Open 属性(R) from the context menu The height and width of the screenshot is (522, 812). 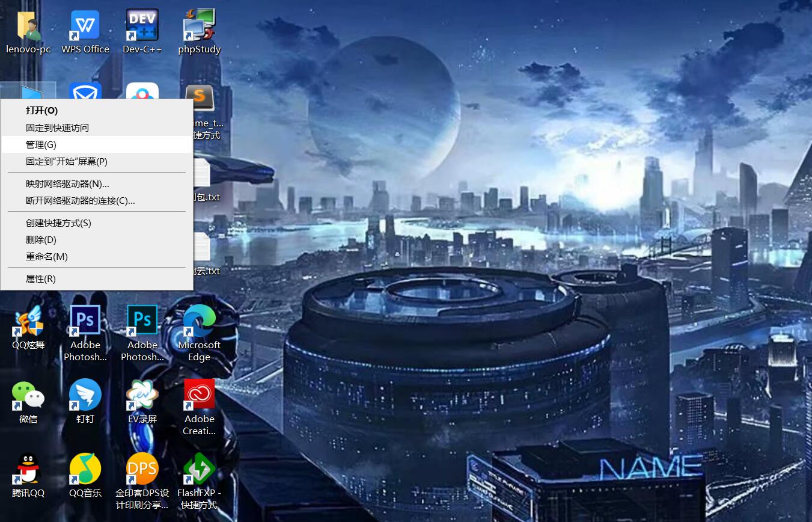click(x=97, y=278)
